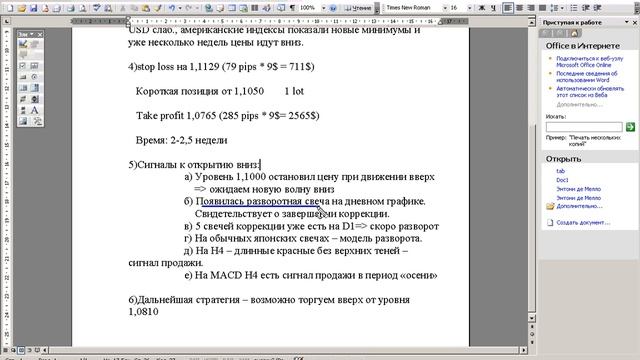Click the Cut scissors icon

(x=122, y=8)
